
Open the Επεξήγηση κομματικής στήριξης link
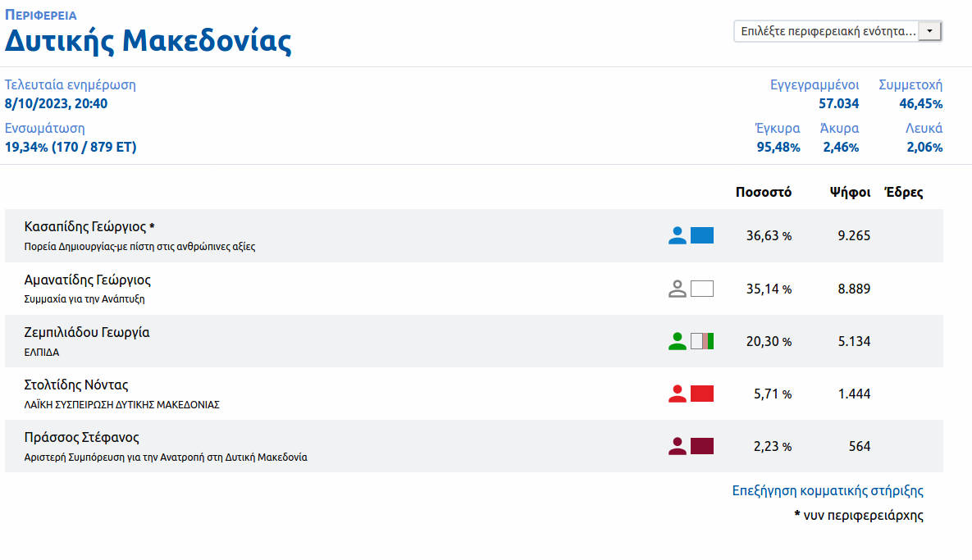coord(828,491)
